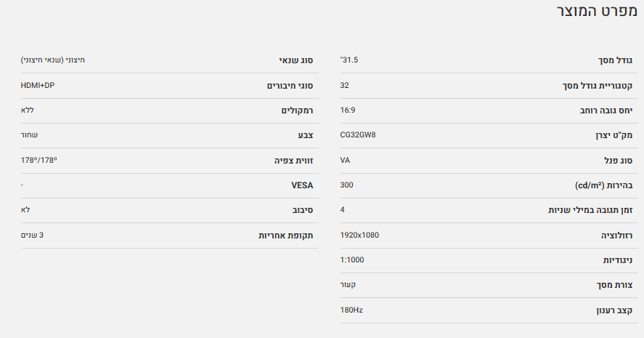Click the 16:9 aspect ratio value
Screen dimensions: 644x338
coord(348,110)
